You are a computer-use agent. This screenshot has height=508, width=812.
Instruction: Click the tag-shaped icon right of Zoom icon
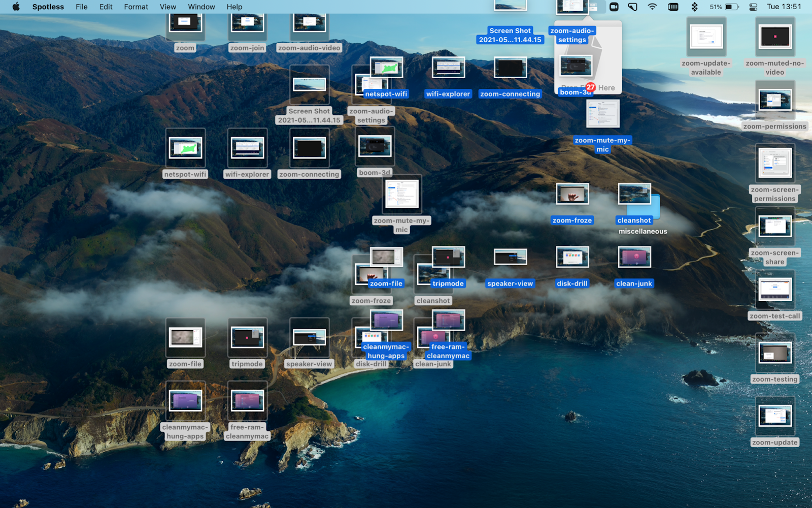pos(633,7)
